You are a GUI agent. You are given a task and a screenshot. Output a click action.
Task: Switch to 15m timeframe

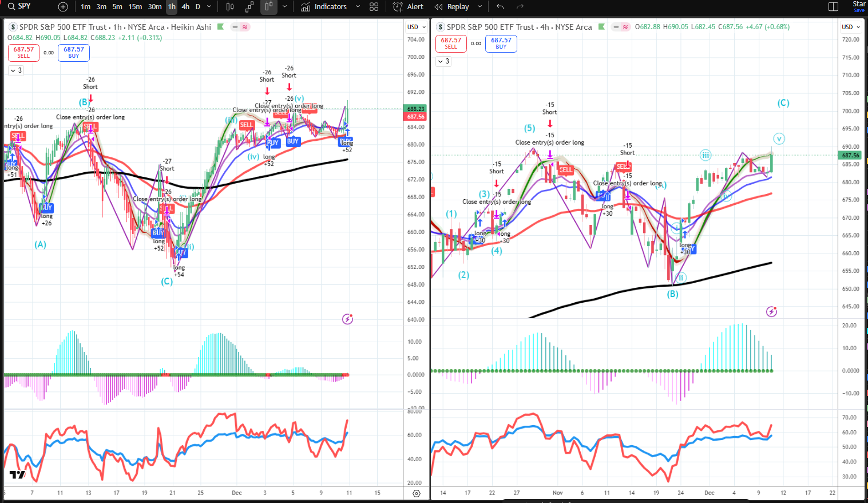click(x=136, y=7)
